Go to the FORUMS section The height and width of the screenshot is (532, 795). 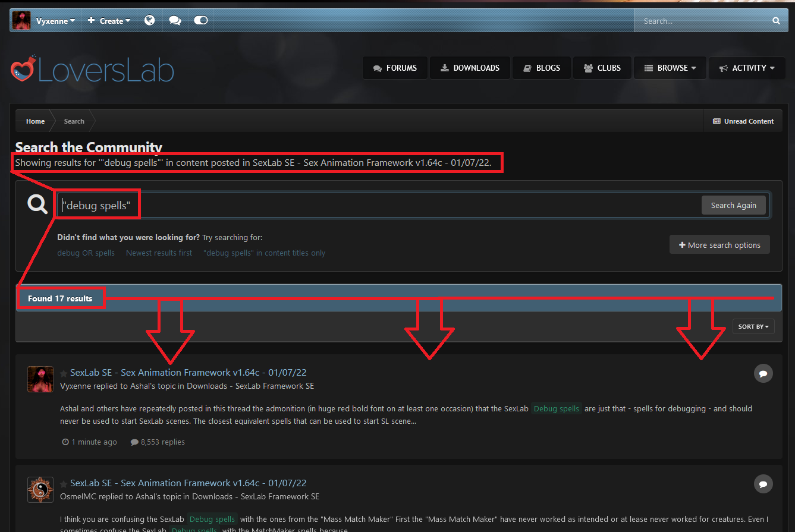(x=395, y=68)
